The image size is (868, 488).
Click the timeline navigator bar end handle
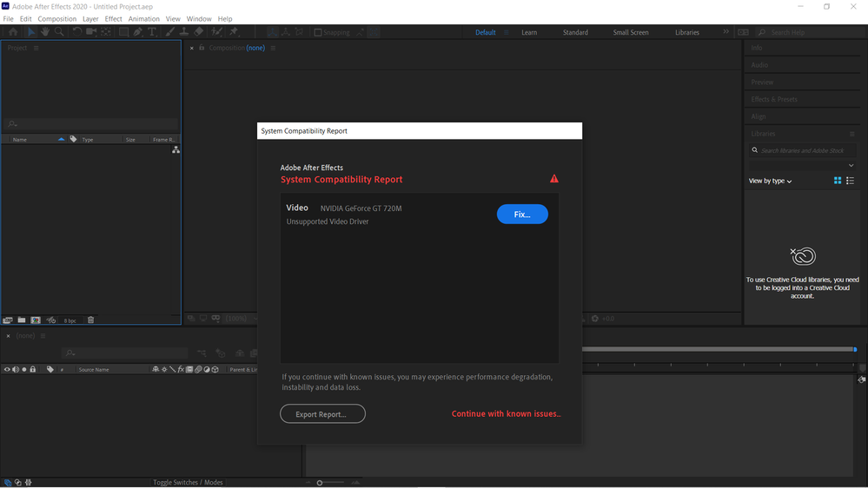point(855,349)
